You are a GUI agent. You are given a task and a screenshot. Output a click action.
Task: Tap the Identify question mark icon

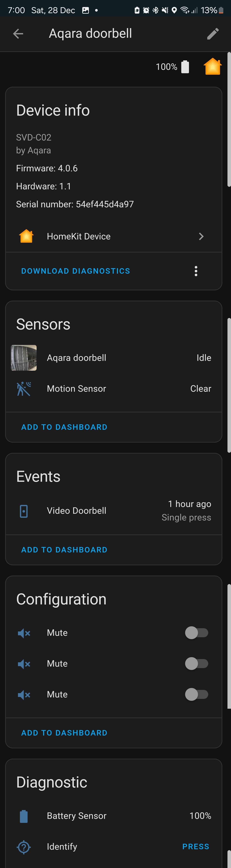pyautogui.click(x=24, y=847)
